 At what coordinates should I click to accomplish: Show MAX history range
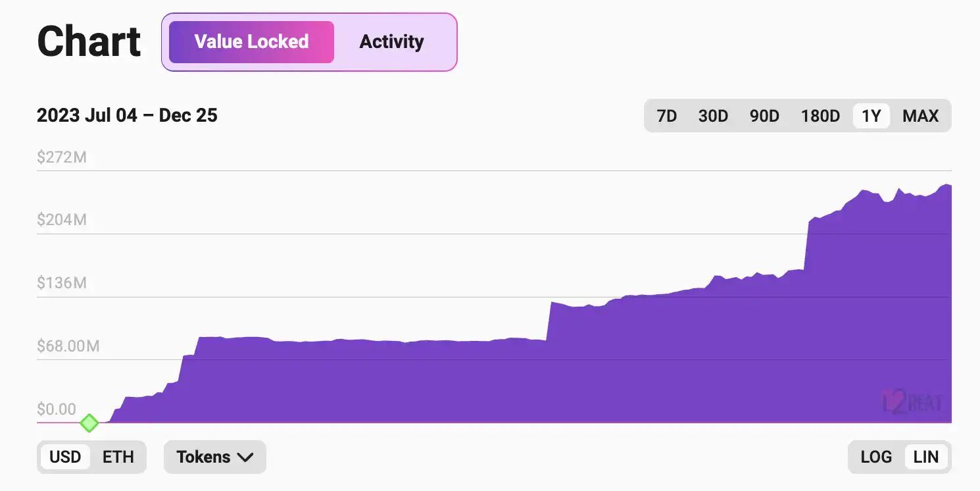point(920,116)
